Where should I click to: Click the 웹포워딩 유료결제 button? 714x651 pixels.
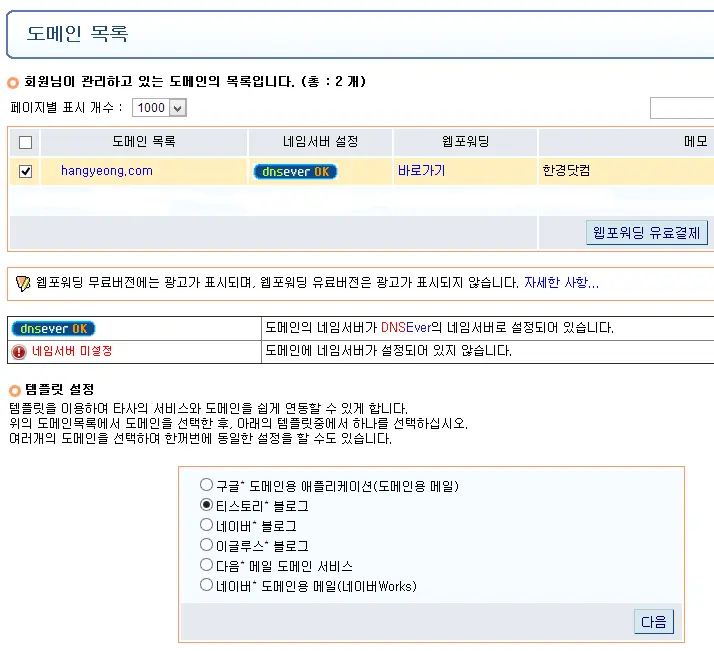[647, 233]
